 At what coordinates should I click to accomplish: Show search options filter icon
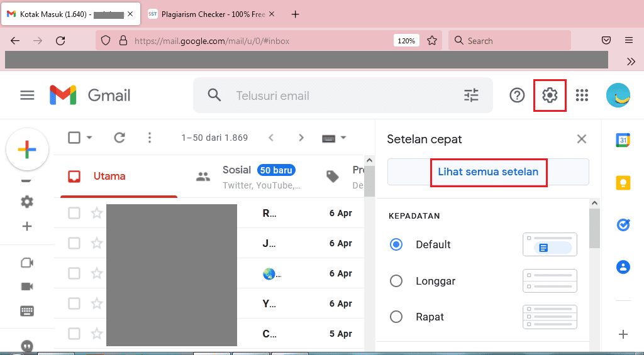(x=471, y=96)
